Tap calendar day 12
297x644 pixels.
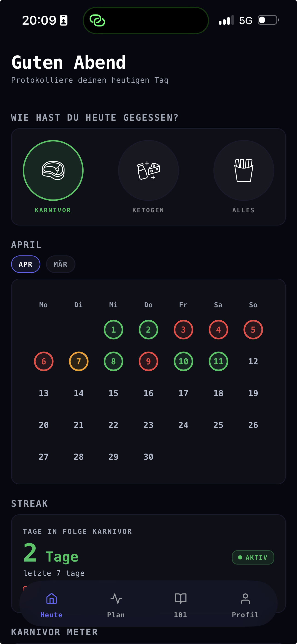pos(253,361)
